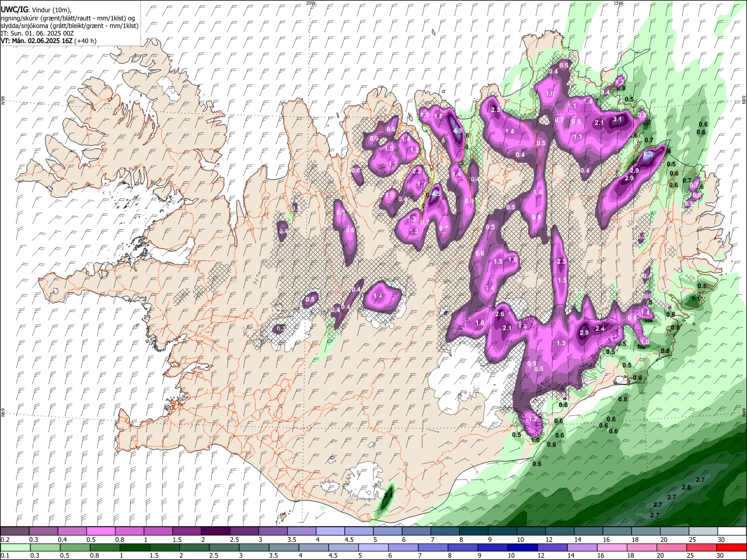
Task: Click the black "2.6" value in the offshore southeast rain
Action: pos(686,487)
